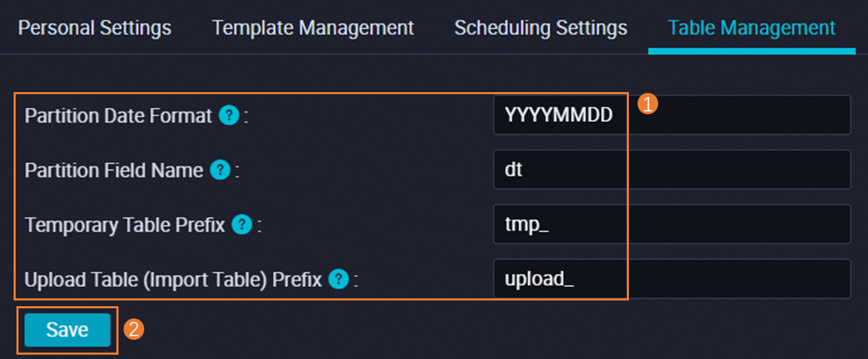This screenshot has width=868, height=359.
Task: Click the Partition Field Name label text
Action: [114, 171]
